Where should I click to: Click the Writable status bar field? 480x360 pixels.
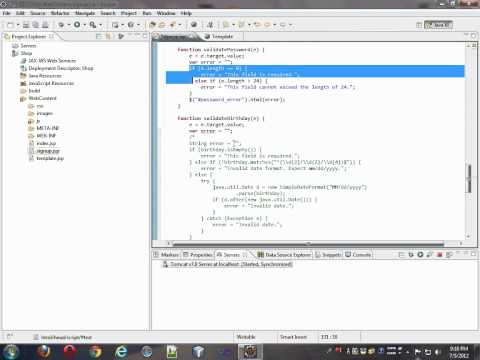click(246, 337)
